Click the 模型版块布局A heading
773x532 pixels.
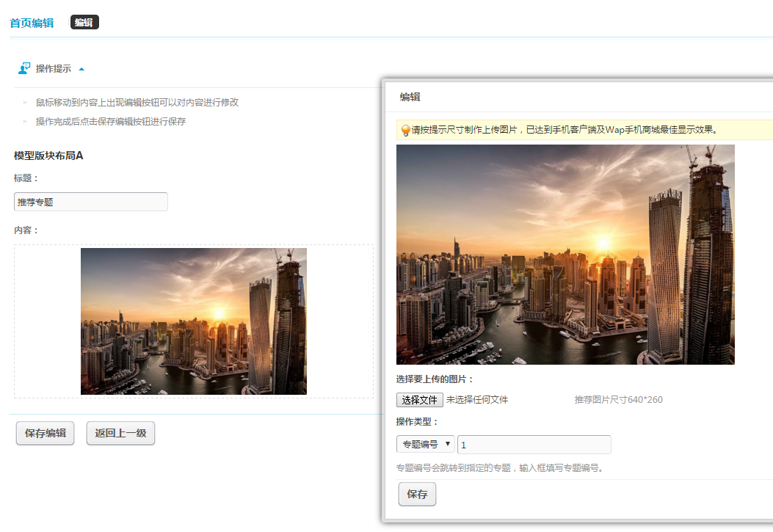click(x=48, y=156)
